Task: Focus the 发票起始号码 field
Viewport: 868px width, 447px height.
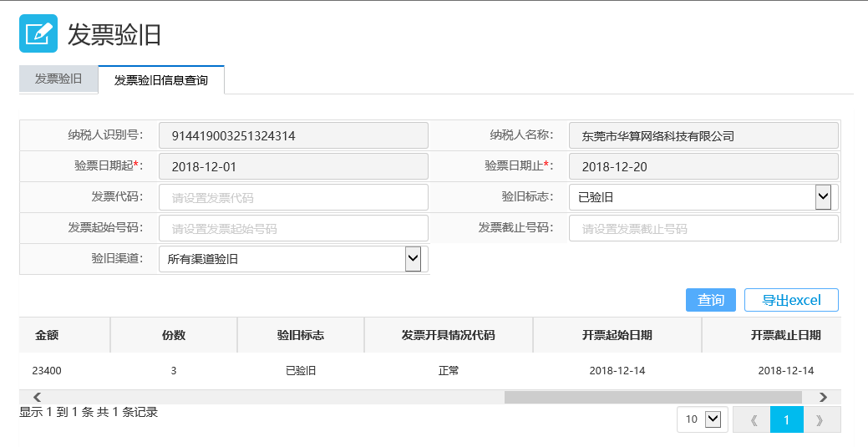Action: coord(293,228)
